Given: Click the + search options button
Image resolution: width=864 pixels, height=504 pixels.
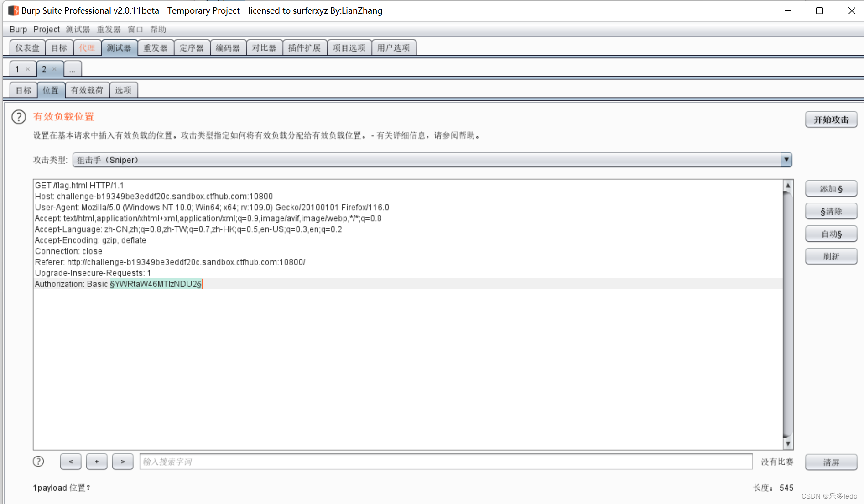Looking at the screenshot, I should (x=97, y=462).
